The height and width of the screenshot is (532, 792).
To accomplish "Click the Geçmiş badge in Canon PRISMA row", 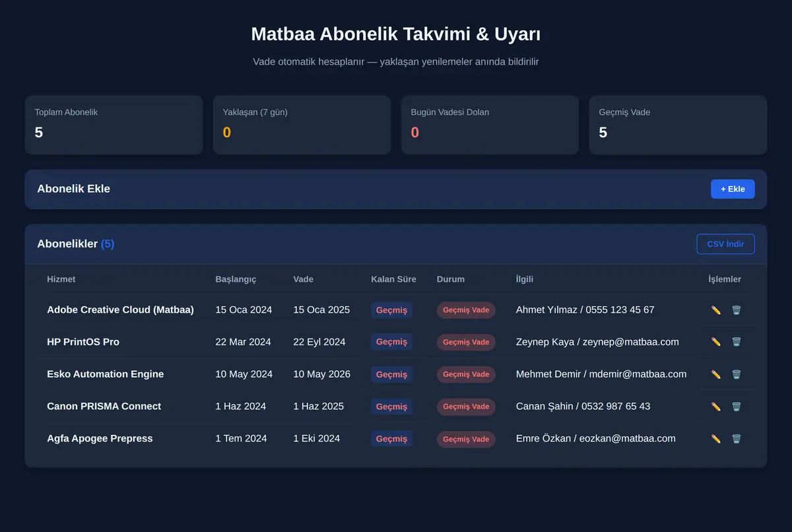I will (391, 407).
